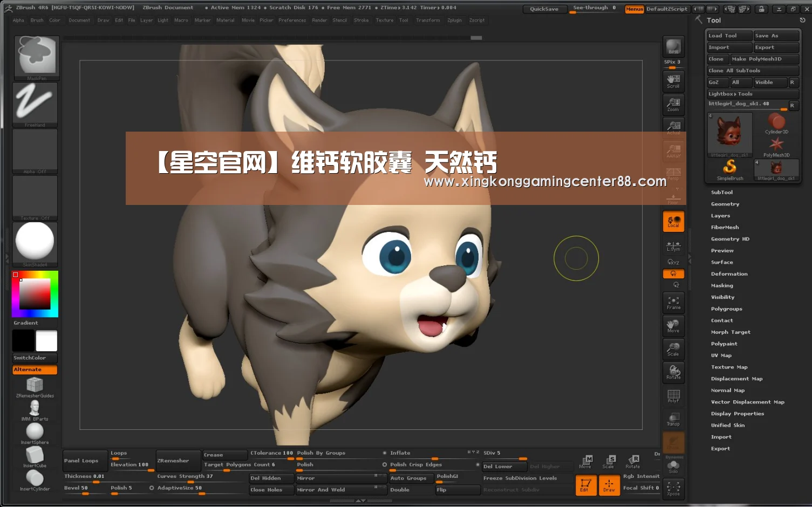This screenshot has width=812, height=507.
Task: Expand the Deformation section
Action: point(729,274)
